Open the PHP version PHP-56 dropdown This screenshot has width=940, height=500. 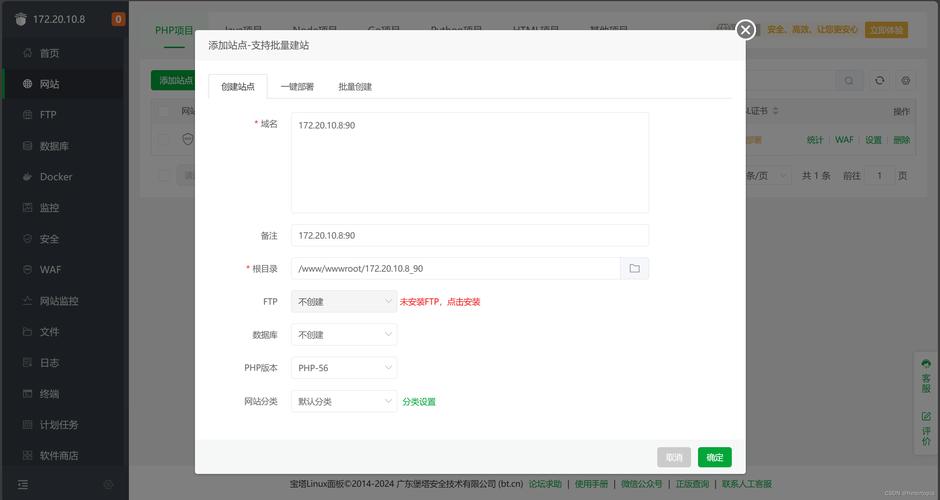click(344, 368)
